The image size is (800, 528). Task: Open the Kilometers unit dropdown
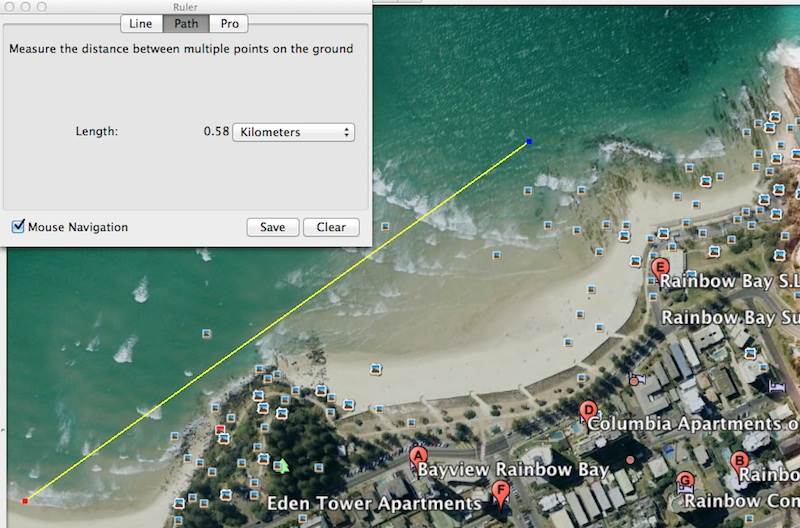(293, 132)
